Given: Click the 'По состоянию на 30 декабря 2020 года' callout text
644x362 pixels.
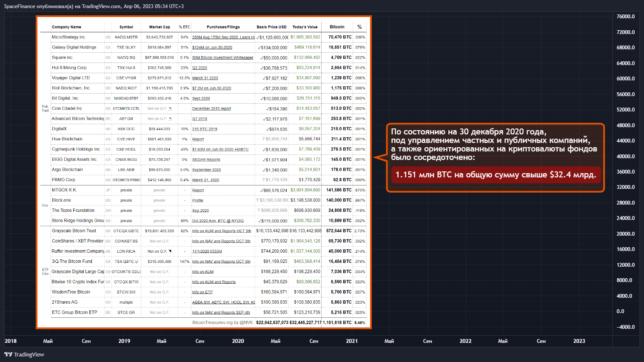Looking at the screenshot, I should [x=469, y=132].
